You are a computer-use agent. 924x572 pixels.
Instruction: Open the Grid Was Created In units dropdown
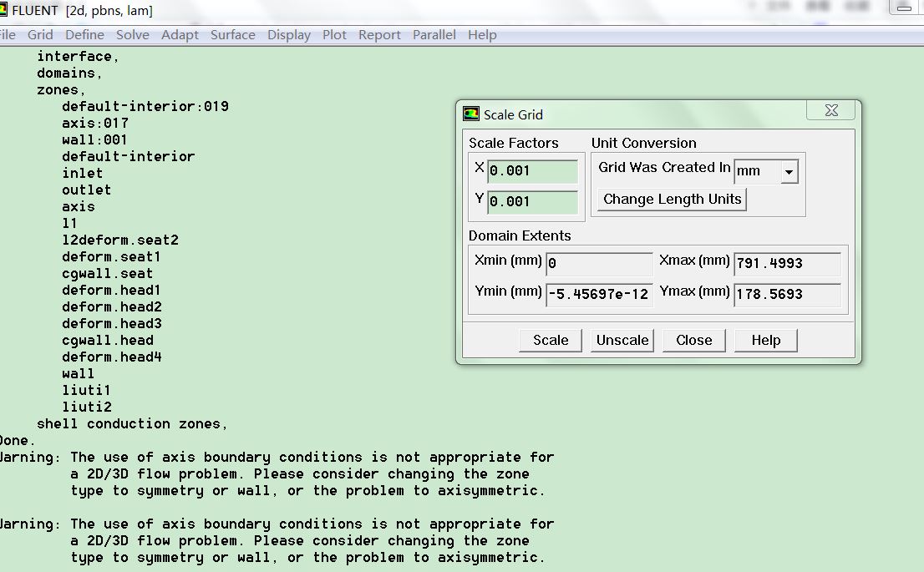click(789, 171)
